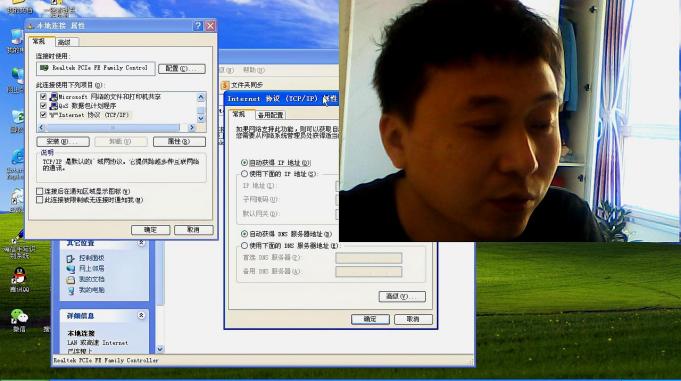Click the horizontal scrollbar thumb in components list
The width and height of the screenshot is (681, 381).
click(x=113, y=127)
